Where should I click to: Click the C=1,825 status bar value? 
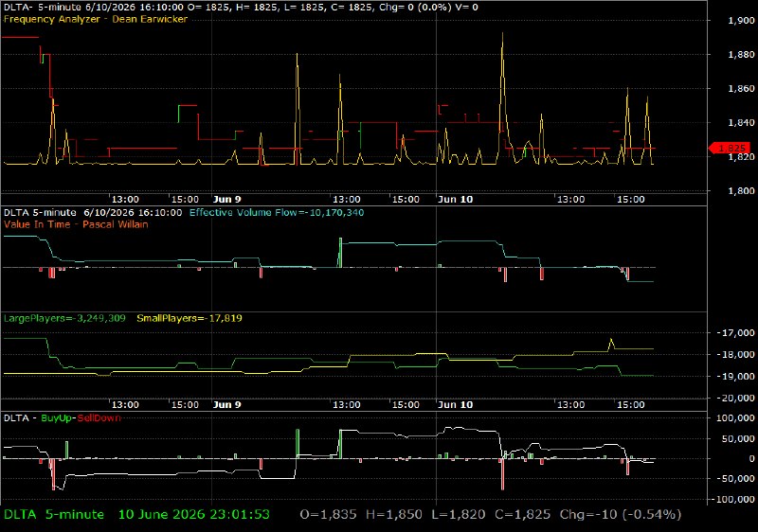522,515
